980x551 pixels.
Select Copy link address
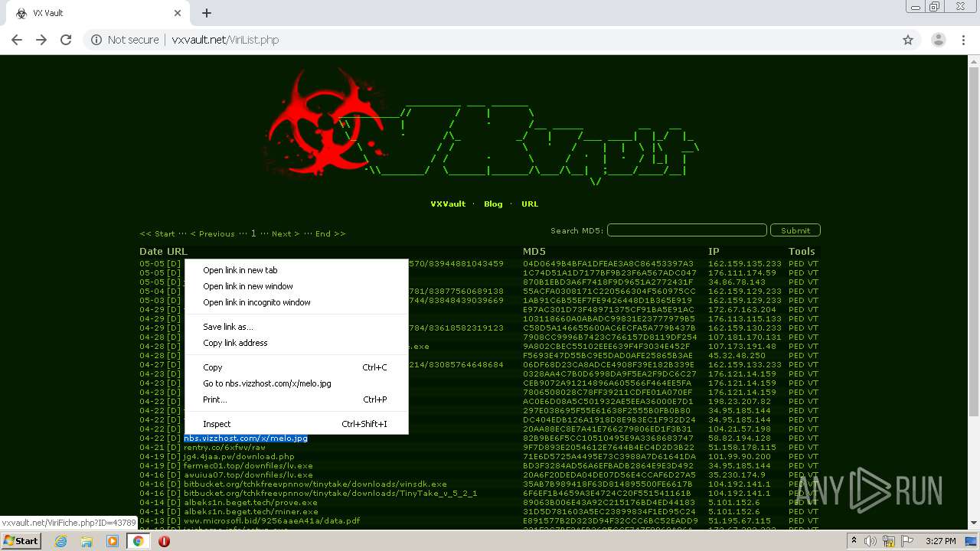296,343
